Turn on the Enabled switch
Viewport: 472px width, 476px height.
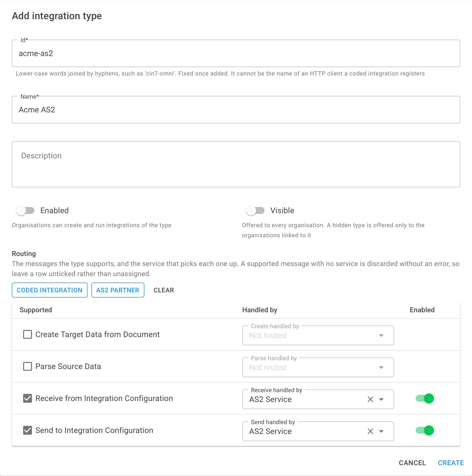pyautogui.click(x=25, y=211)
